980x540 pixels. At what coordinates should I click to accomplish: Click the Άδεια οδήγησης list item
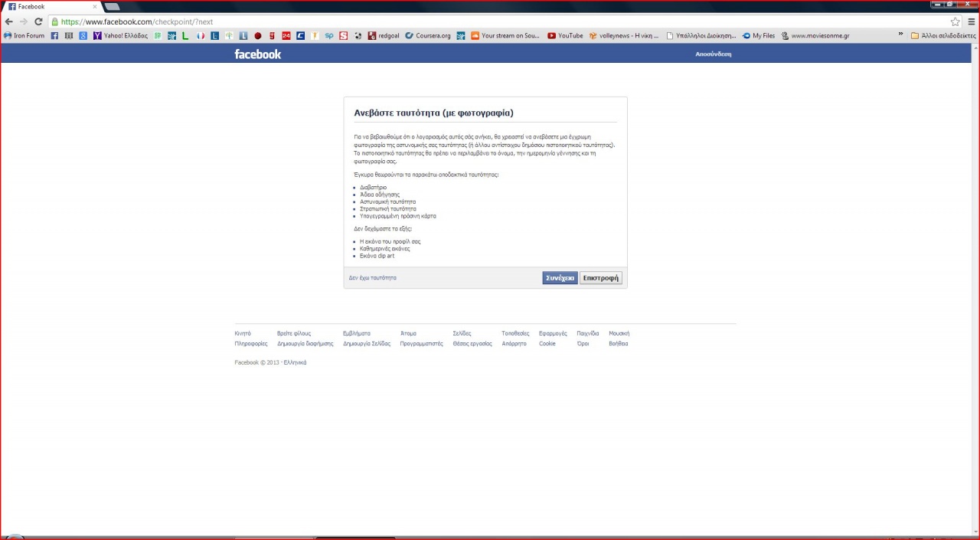(380, 195)
